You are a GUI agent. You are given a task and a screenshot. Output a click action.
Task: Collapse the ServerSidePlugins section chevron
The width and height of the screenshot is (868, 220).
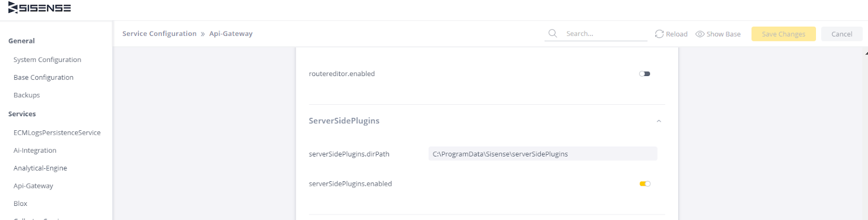tap(659, 121)
